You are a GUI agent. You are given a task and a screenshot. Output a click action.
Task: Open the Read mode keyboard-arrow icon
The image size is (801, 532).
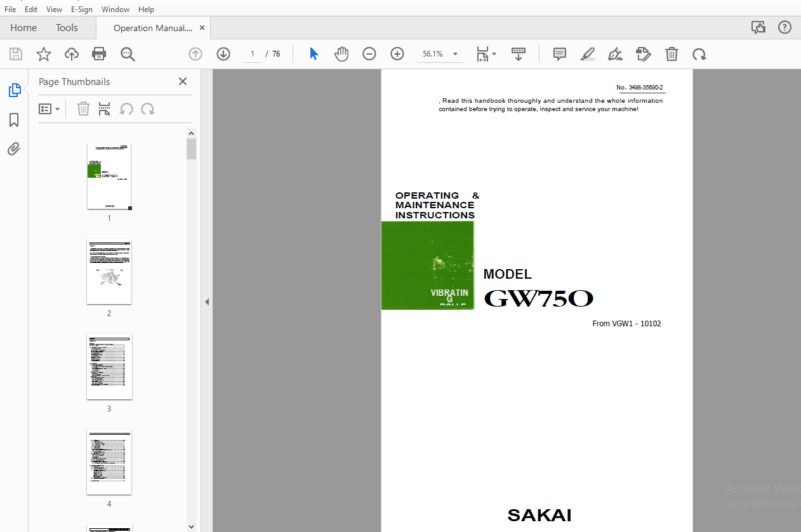(x=519, y=54)
